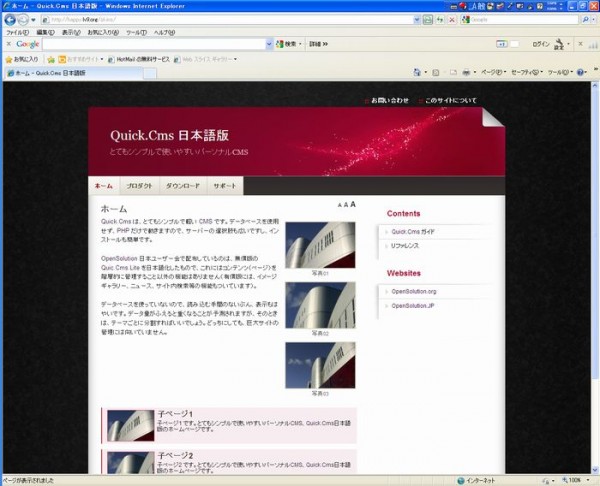Open the 表示(V) menu

coord(70,32)
